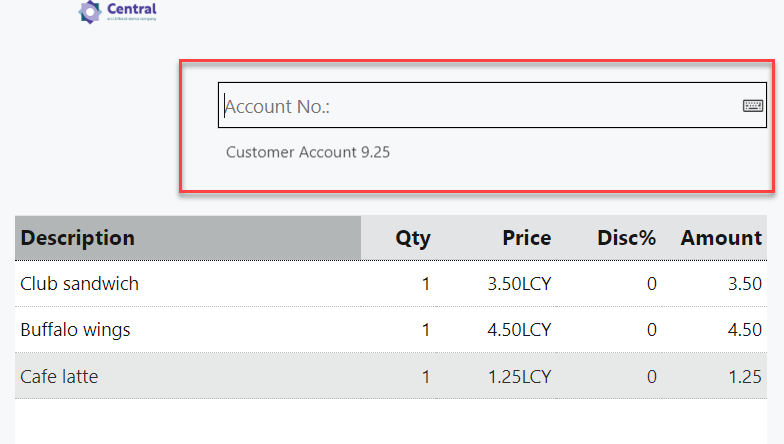Click the Amount column header
This screenshot has height=444, width=784.
721,238
